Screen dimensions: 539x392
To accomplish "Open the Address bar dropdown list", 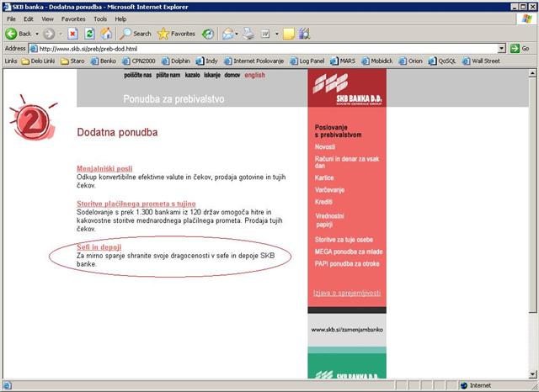I will pos(502,49).
